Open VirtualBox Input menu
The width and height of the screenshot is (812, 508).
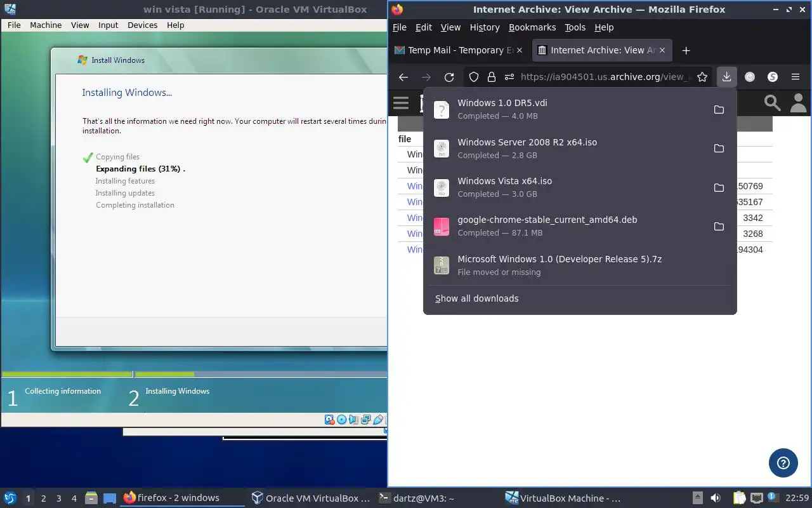coord(108,25)
